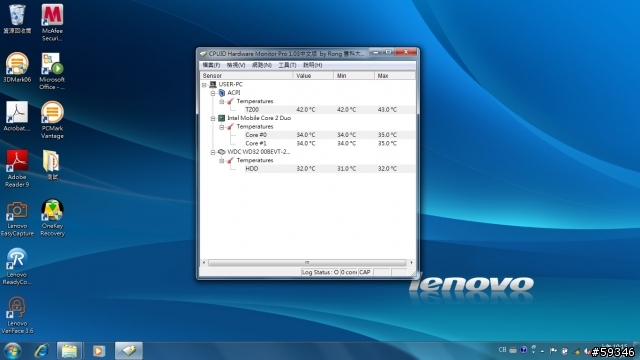Click the horizontal scrollbar right arrow
The height and width of the screenshot is (360, 640).
(x=411, y=262)
